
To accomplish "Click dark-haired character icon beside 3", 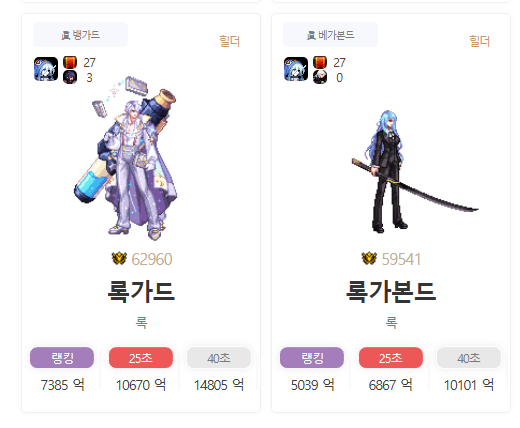I will 70,77.
